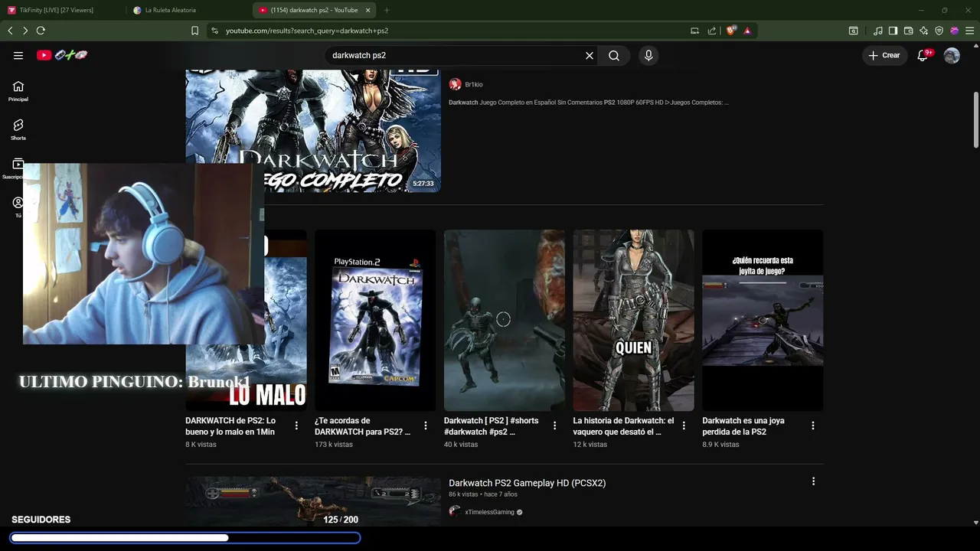Open Brave VPN shield icon
Screen dimensions: 980x551
click(939, 31)
